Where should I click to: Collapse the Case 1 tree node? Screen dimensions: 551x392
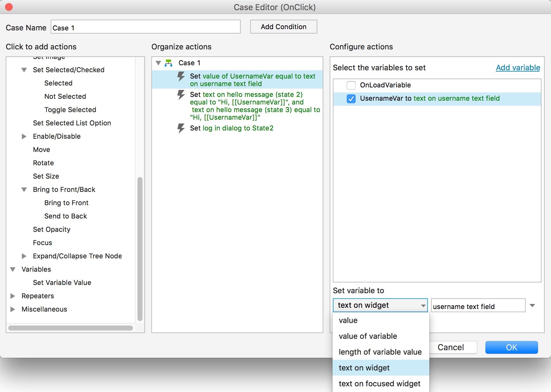[x=158, y=63]
